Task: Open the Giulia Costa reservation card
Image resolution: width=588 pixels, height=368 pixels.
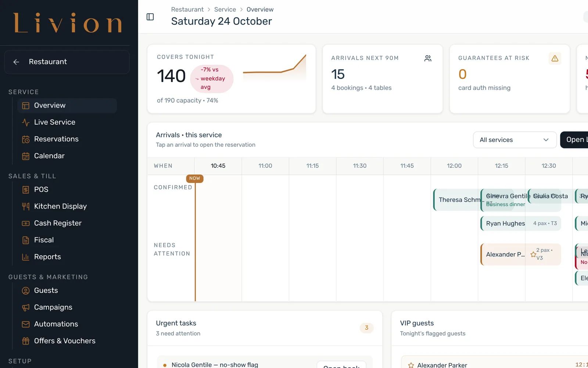Action: pyautogui.click(x=551, y=196)
